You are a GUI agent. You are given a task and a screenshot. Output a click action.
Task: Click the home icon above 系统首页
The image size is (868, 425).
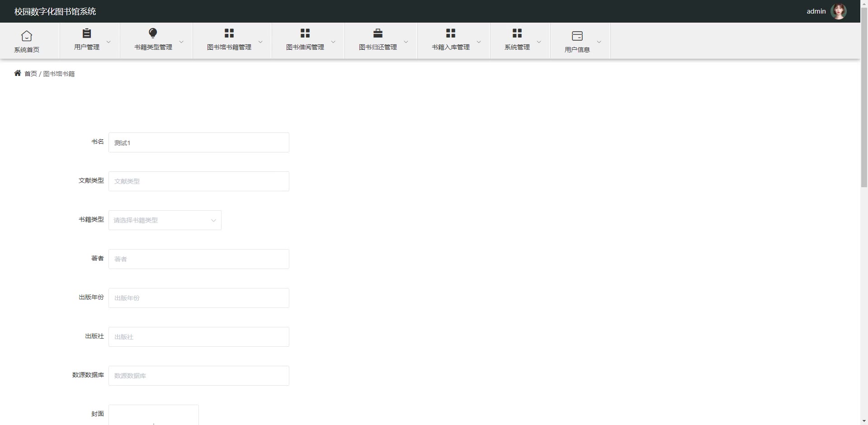point(27,36)
